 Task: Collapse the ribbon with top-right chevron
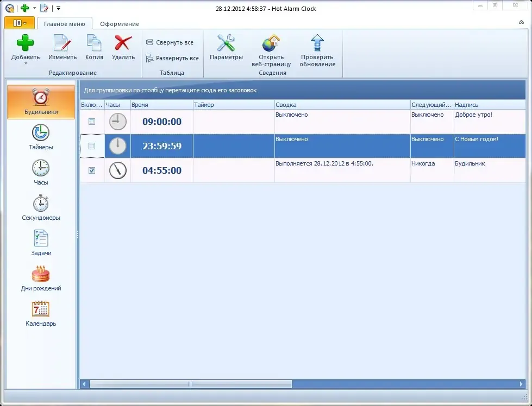521,22
